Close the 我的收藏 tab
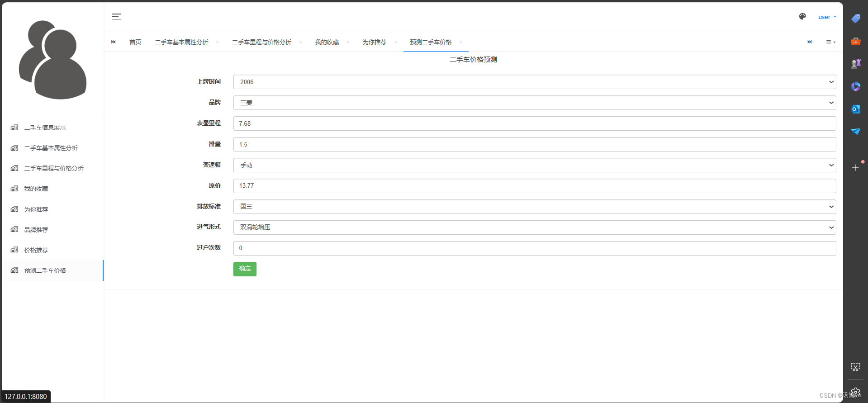The width and height of the screenshot is (868, 403). [x=348, y=43]
